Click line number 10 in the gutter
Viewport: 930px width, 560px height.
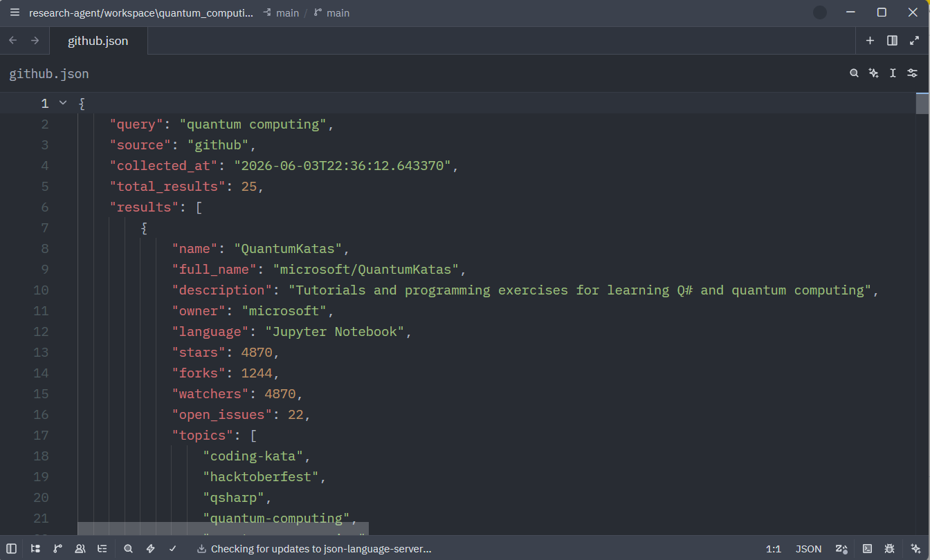click(41, 290)
